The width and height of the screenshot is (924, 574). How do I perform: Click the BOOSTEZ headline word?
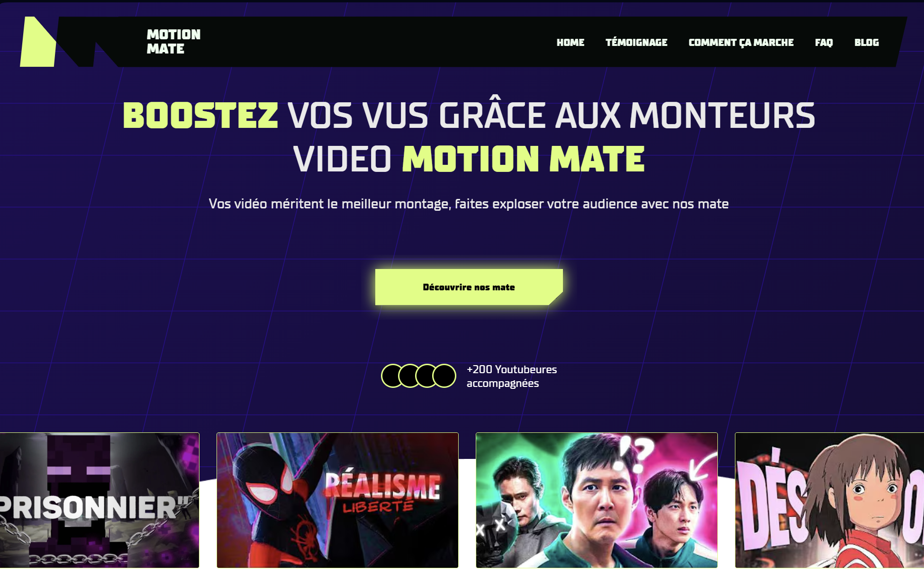pos(200,116)
